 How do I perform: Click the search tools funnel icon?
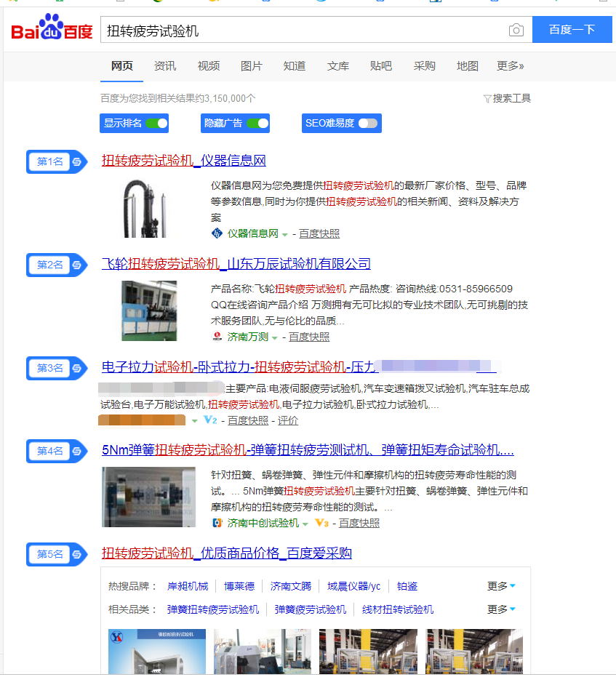coord(487,99)
